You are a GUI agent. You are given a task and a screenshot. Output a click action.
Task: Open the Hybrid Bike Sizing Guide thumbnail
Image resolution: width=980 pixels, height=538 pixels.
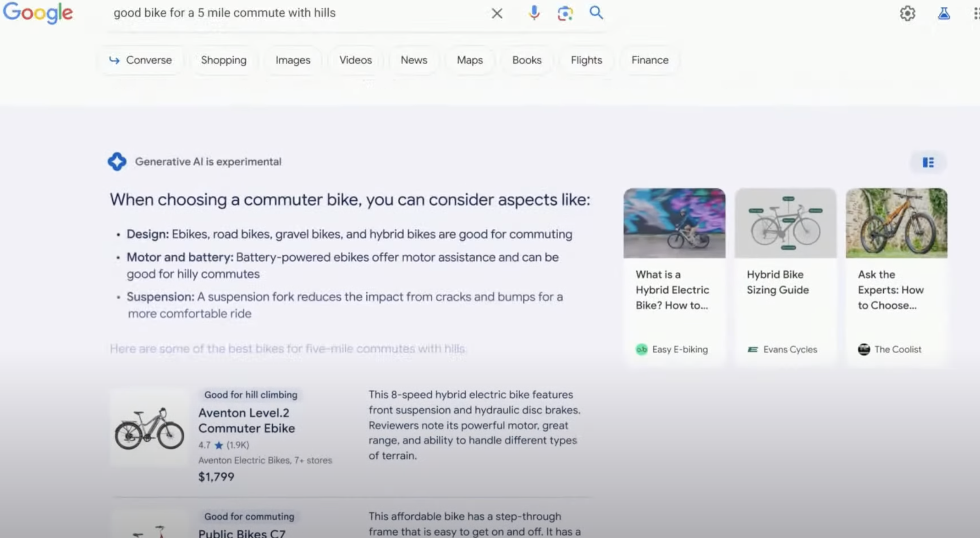click(786, 223)
